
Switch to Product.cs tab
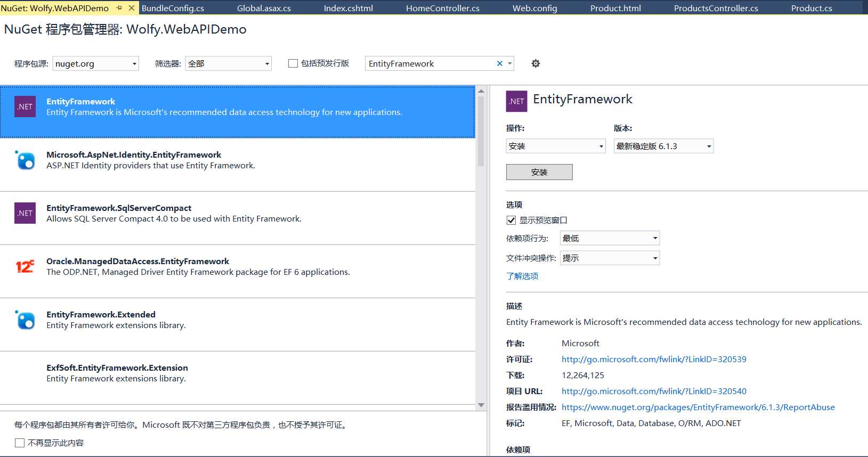(x=812, y=8)
